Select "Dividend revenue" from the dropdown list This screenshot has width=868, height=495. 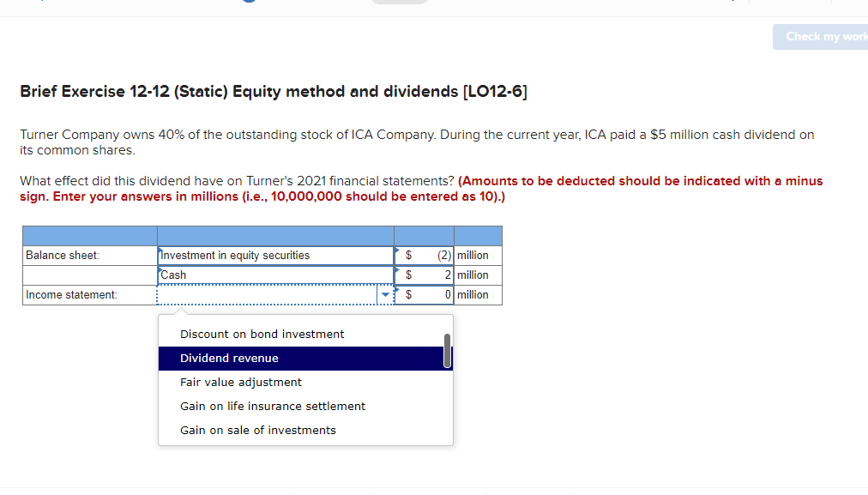coord(229,358)
